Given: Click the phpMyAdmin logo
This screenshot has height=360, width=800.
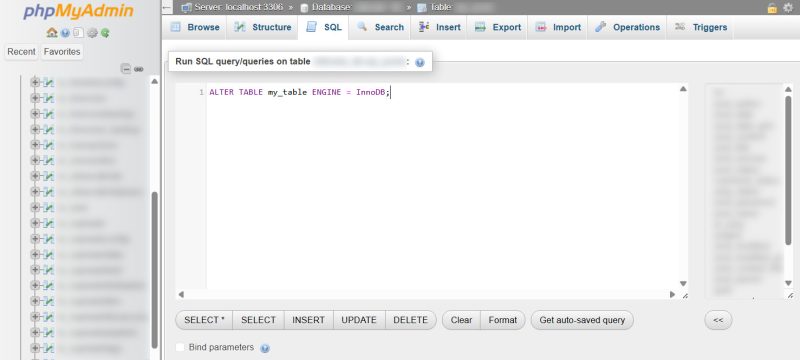Looking at the screenshot, I should [x=79, y=11].
